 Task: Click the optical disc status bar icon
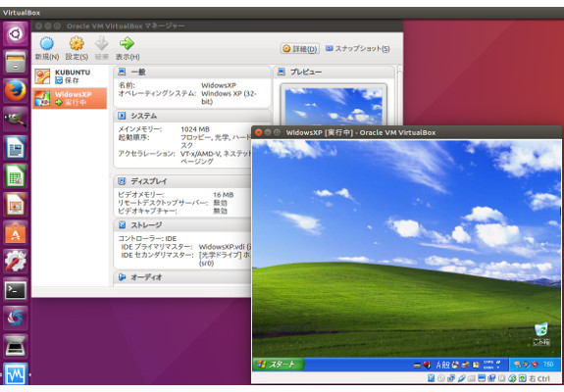[x=441, y=378]
